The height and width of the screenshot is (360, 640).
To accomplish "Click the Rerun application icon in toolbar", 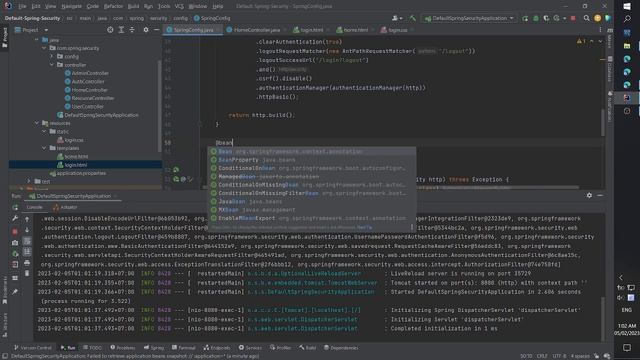I will (525, 18).
